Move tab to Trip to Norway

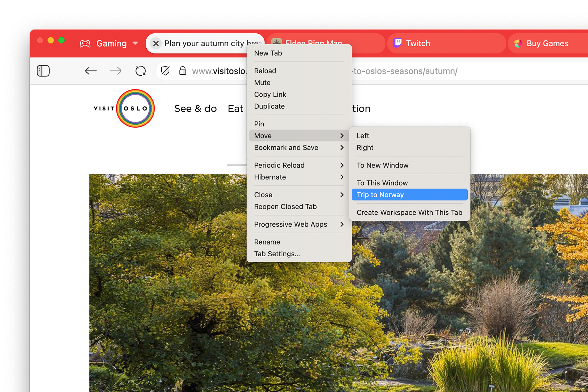coord(410,195)
